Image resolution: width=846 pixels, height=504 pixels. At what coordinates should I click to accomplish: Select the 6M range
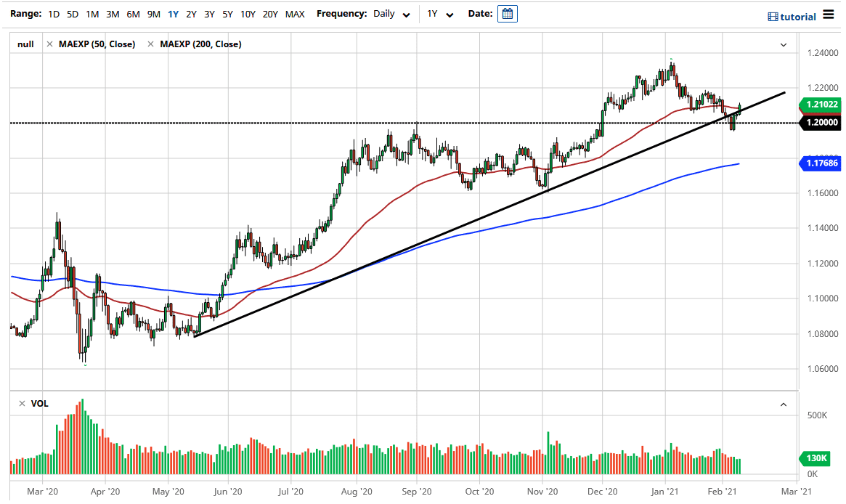[x=133, y=14]
